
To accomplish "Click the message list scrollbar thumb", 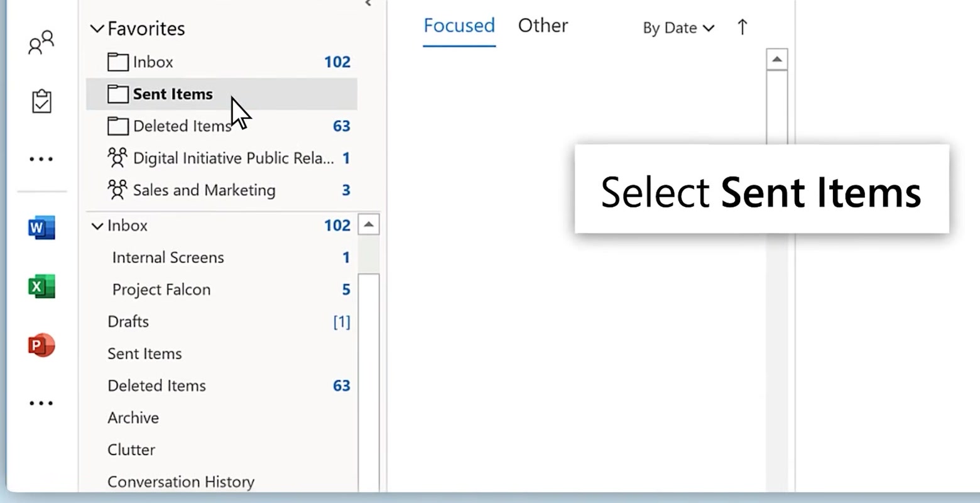I will pos(777,107).
